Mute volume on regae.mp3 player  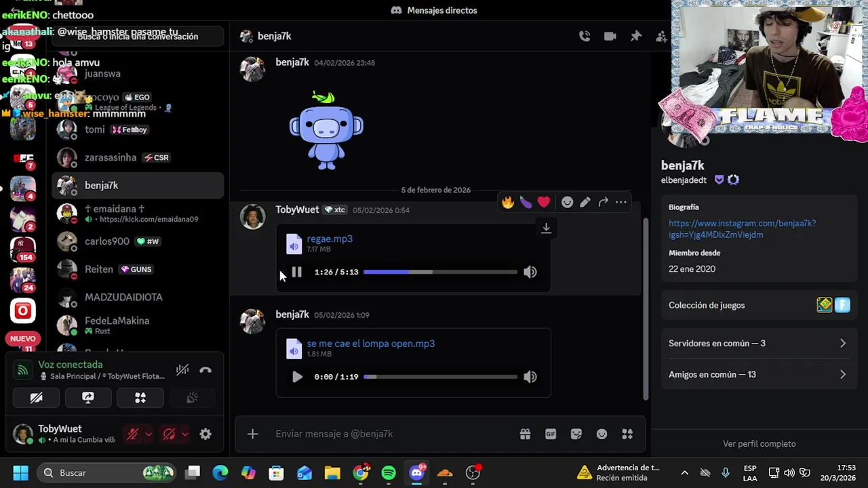coord(530,272)
